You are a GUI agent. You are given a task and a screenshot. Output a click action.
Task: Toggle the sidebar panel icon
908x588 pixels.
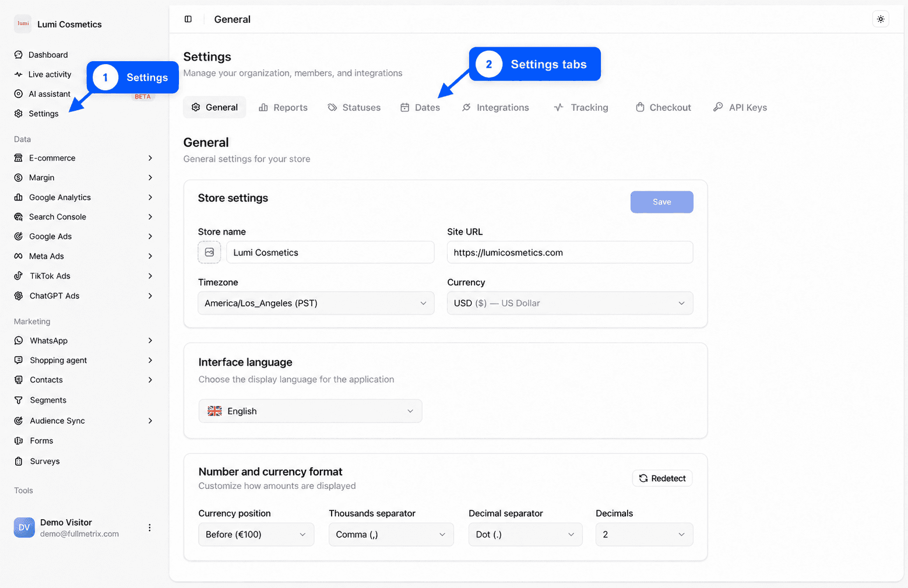coord(188,19)
